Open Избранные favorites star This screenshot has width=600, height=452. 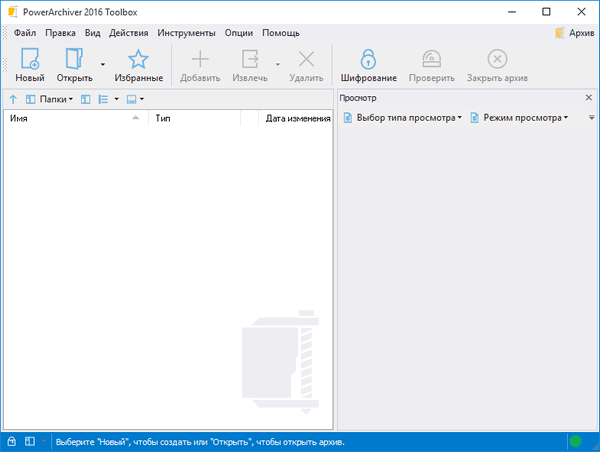coord(139,65)
